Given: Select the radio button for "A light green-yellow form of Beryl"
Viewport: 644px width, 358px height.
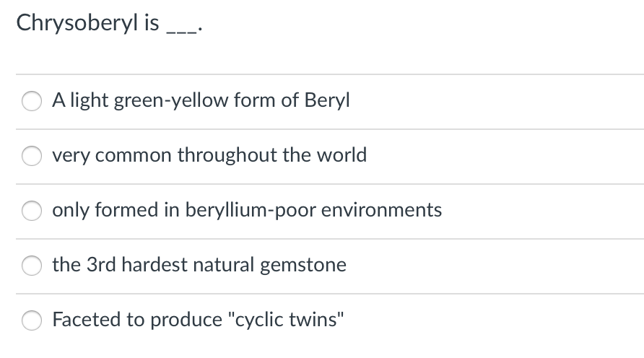Looking at the screenshot, I should coord(33,101).
